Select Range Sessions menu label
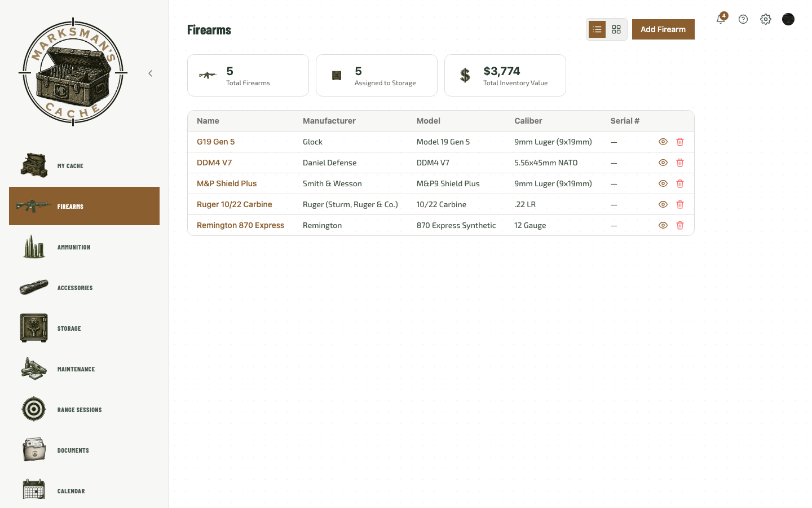The image size is (812, 508). click(80, 410)
